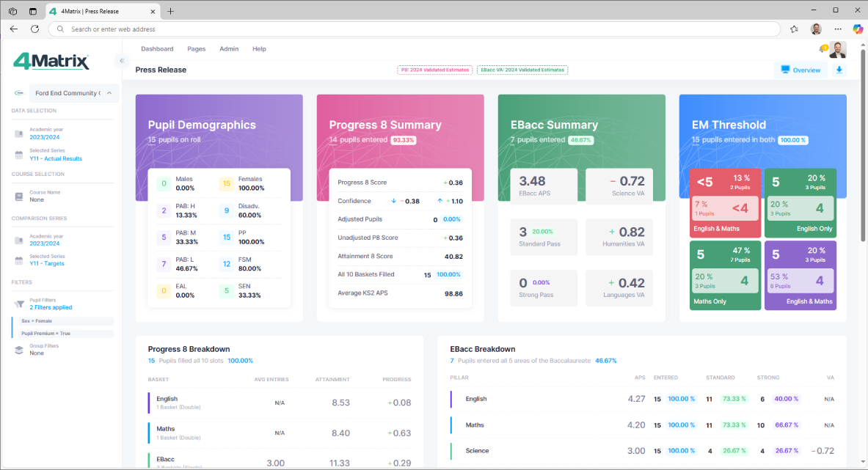
Task: Click the Pupil Filters funnel icon
Action: 19,304
